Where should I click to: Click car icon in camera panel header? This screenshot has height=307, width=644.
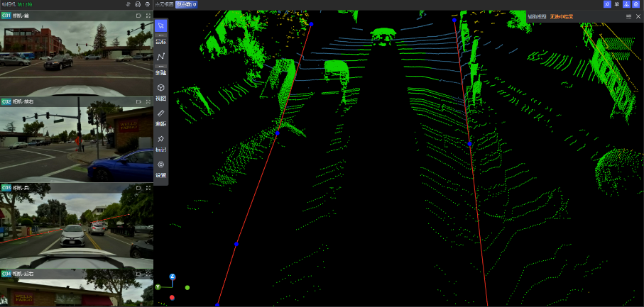[138, 4]
